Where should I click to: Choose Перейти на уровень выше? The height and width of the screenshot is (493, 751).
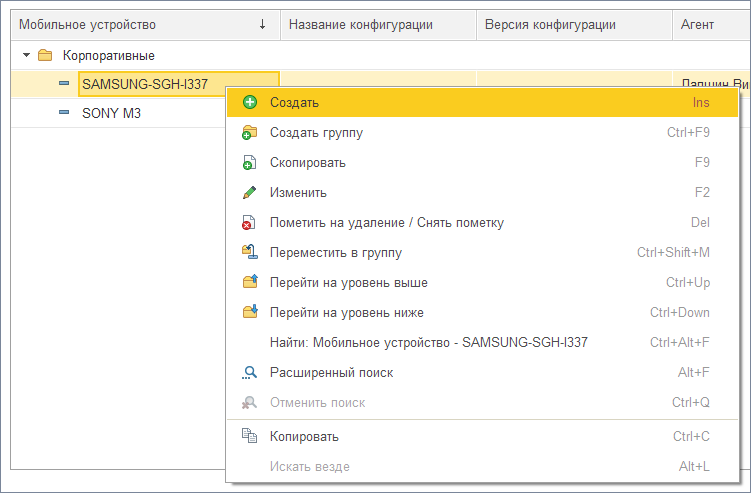pyautogui.click(x=482, y=283)
